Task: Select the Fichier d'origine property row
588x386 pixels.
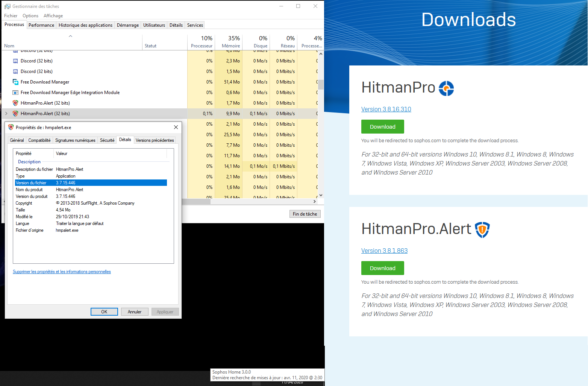Action: [91, 230]
